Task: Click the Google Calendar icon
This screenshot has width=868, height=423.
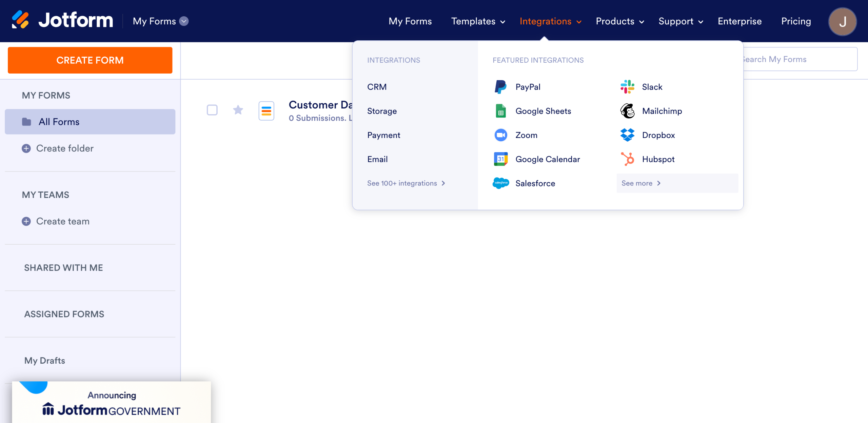Action: coord(500,159)
